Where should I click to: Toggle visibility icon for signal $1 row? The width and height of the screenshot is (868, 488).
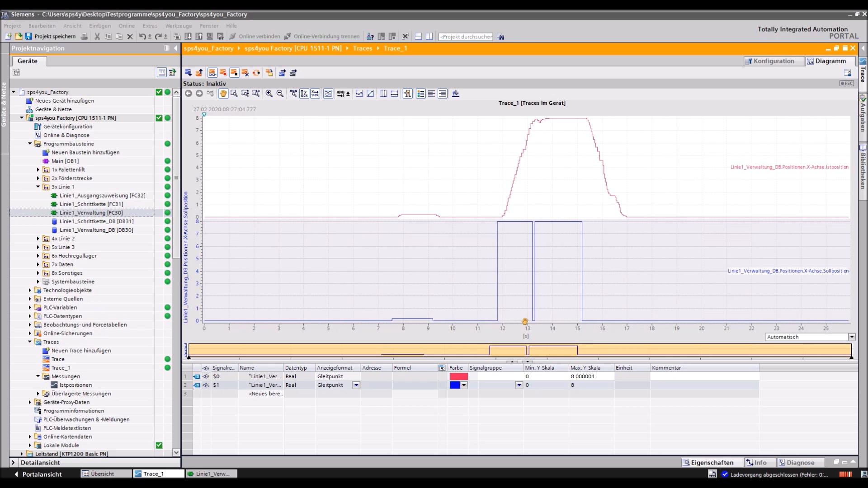[206, 385]
